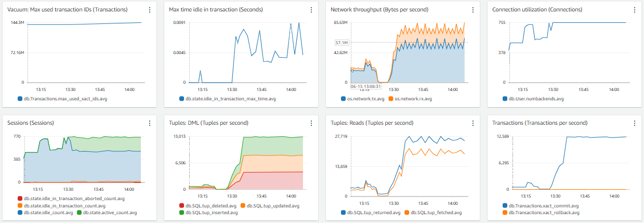The width and height of the screenshot is (644, 223).
Task: Open the Sessions panel options menu
Action: pyautogui.click(x=150, y=123)
